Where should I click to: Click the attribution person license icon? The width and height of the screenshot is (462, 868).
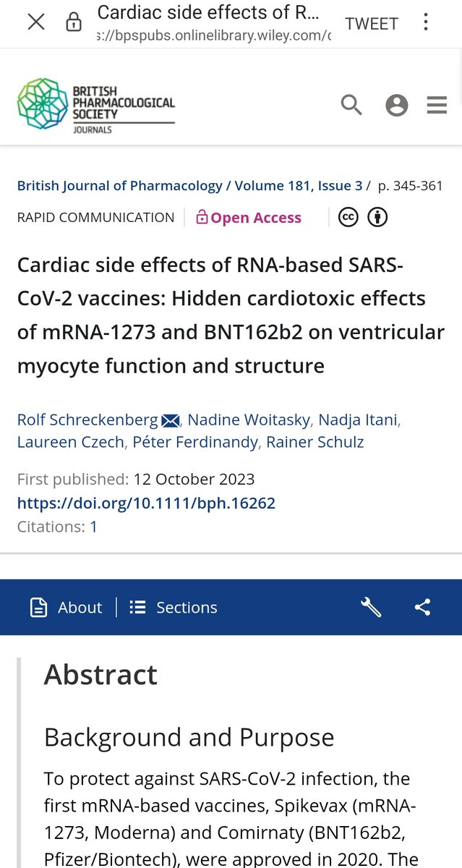click(377, 217)
